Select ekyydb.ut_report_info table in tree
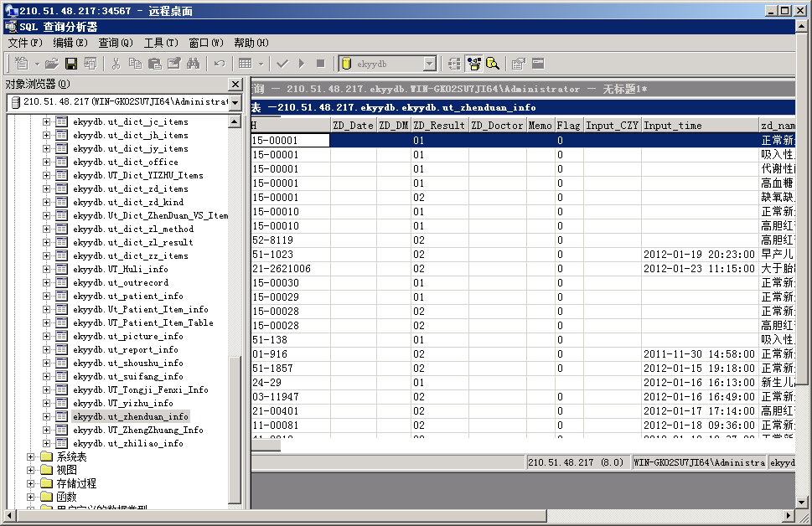 click(126, 350)
